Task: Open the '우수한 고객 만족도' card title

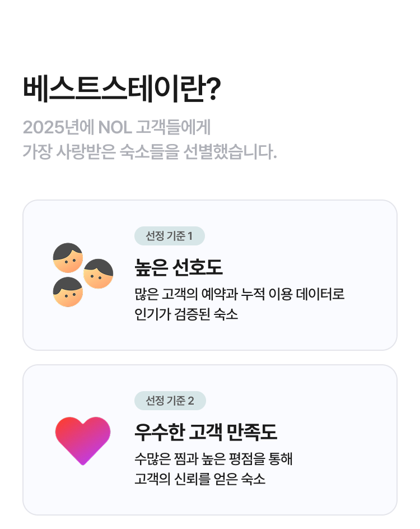Action: click(x=206, y=432)
